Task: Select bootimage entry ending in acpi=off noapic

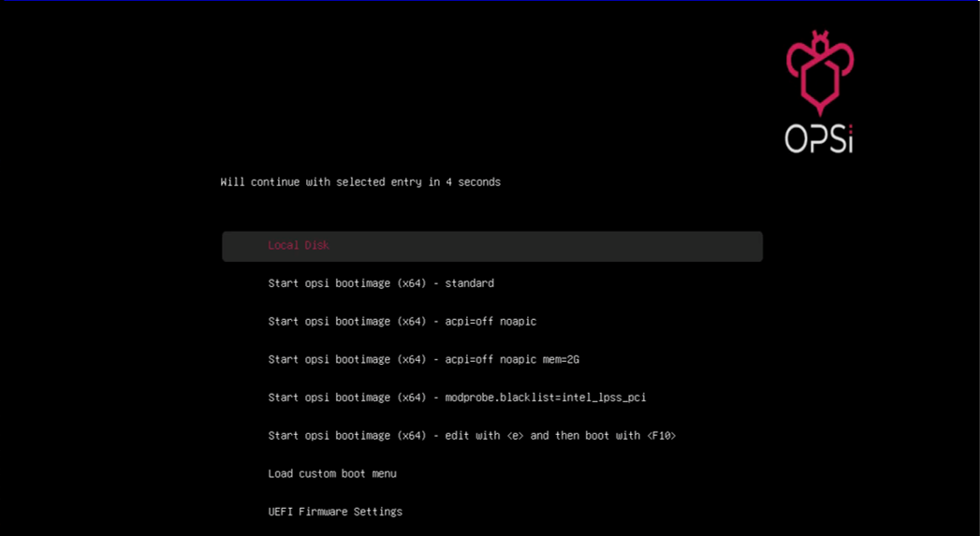Action: [x=402, y=322]
